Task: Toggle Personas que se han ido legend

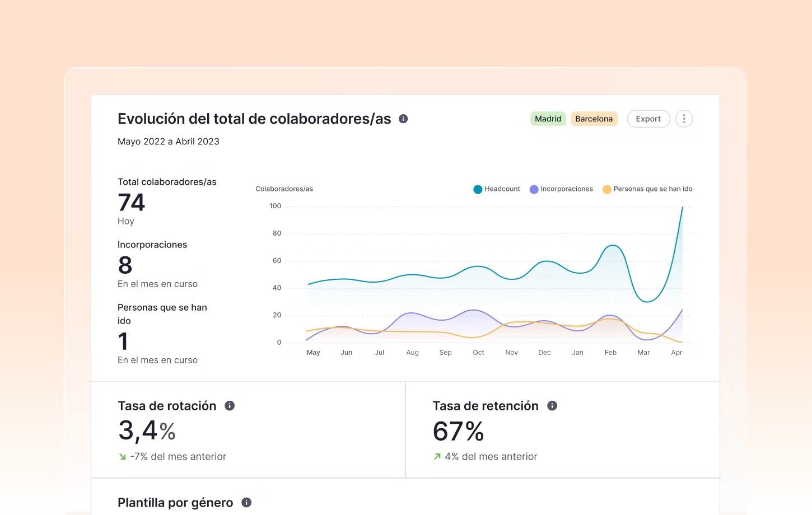Action: 647,189
